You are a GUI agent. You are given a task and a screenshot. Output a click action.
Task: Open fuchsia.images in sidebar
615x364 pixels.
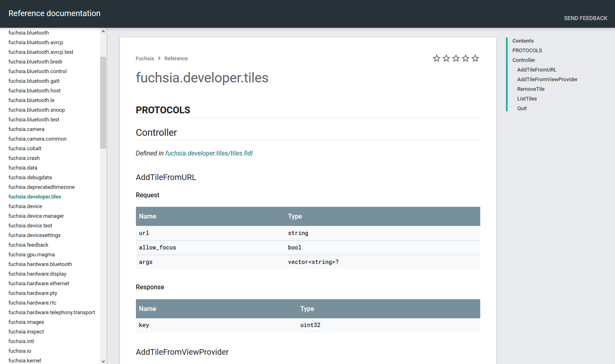coord(26,322)
